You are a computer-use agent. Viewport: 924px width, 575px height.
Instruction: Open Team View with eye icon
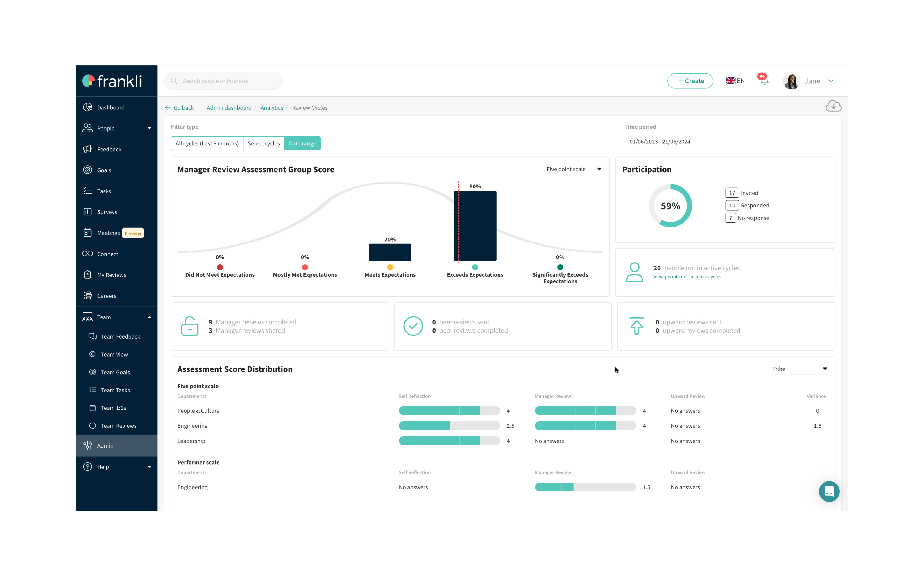tap(114, 354)
